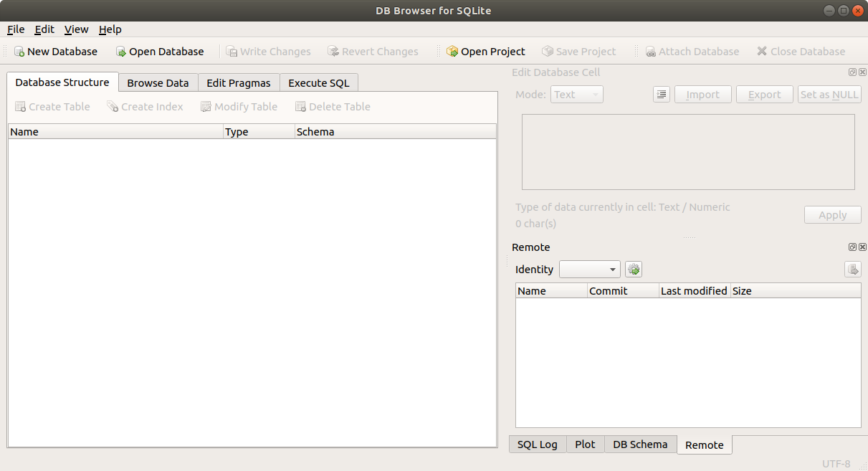The width and height of the screenshot is (868, 471).
Task: Open the Mode Text dropdown
Action: click(x=577, y=95)
